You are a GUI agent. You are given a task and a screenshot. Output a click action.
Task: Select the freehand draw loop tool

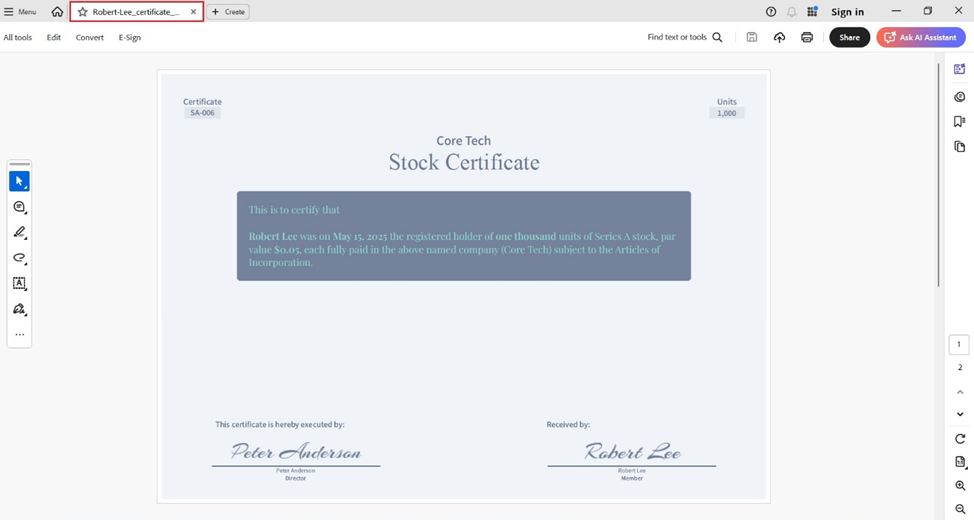(x=19, y=258)
